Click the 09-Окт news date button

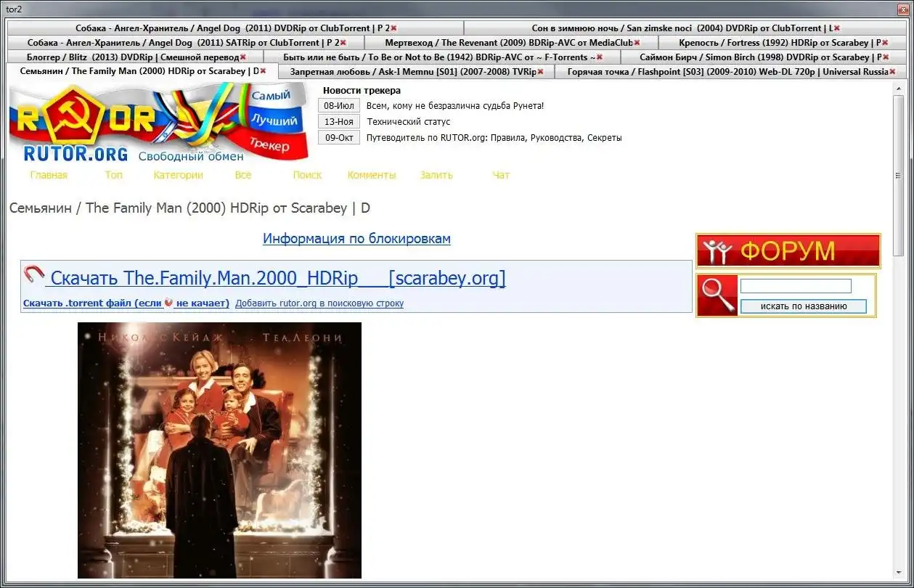(x=339, y=138)
